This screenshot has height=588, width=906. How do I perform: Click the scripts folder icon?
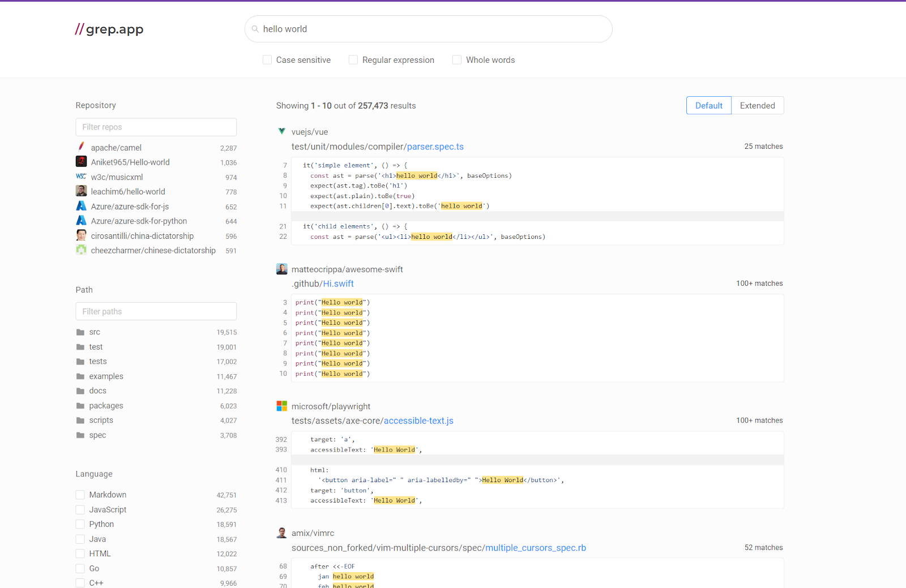point(80,420)
